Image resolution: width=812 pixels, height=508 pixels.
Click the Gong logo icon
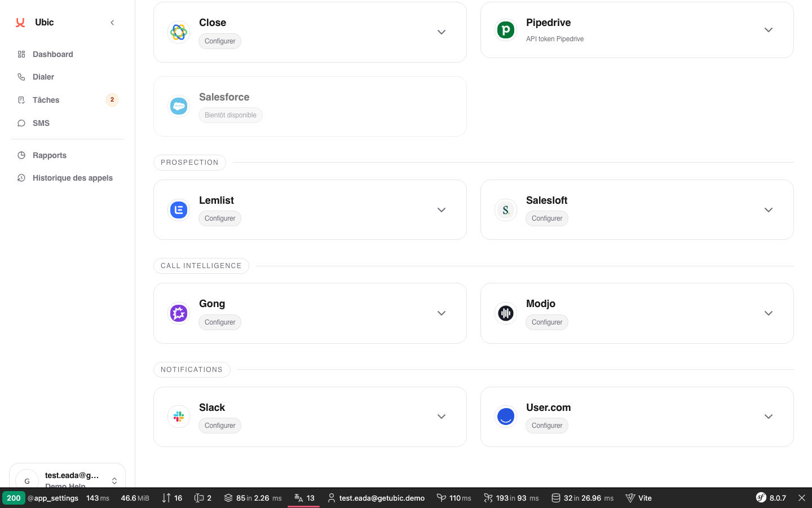pos(179,313)
